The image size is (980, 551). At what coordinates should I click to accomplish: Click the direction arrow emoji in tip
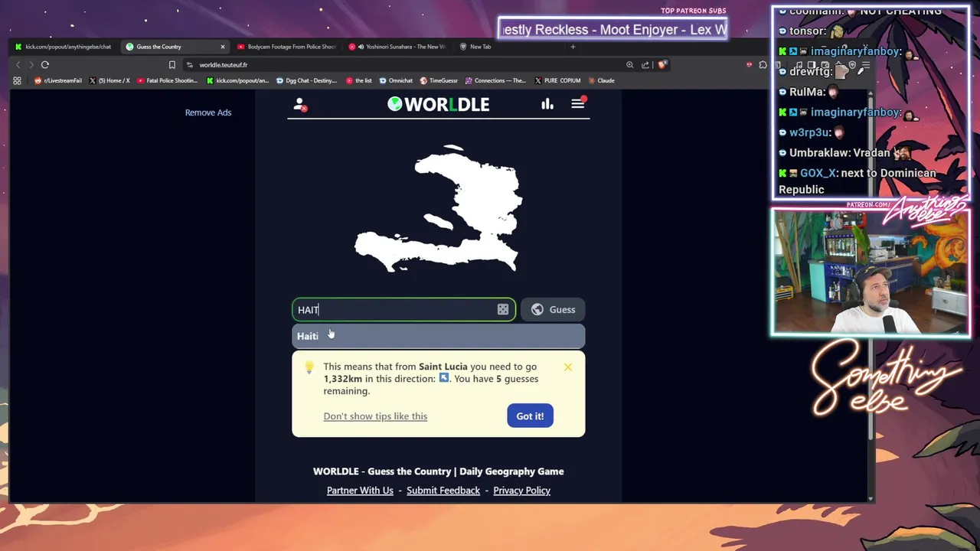(443, 379)
